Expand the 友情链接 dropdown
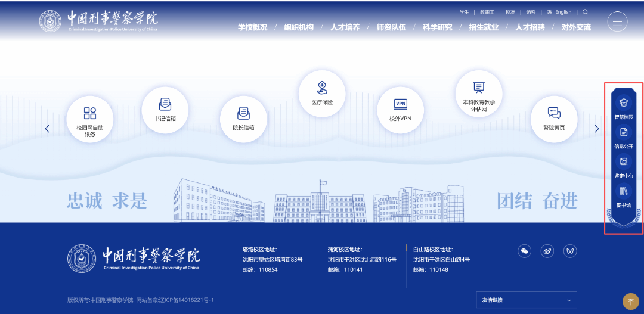This screenshot has height=314, width=644. point(527,300)
